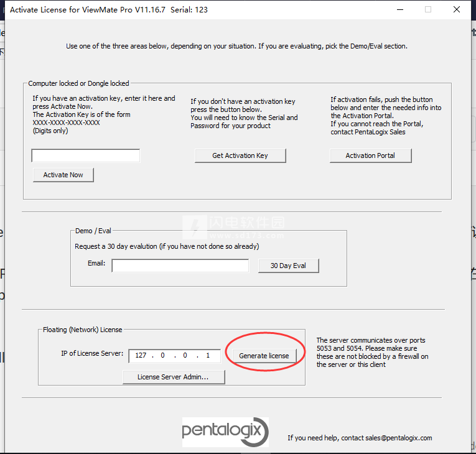Click the 'IP of License Server:' label
The image size is (476, 454).
(x=92, y=353)
